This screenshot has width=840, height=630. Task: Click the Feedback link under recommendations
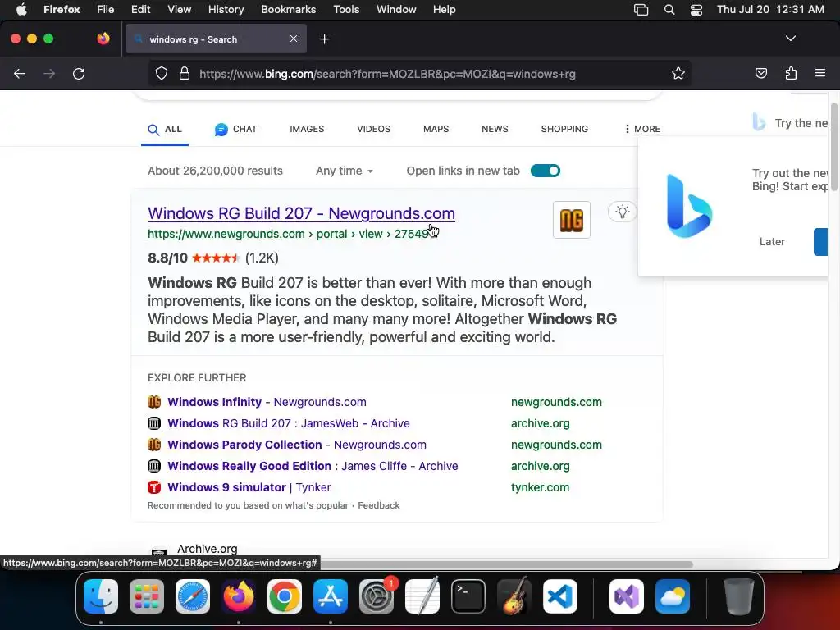379,505
